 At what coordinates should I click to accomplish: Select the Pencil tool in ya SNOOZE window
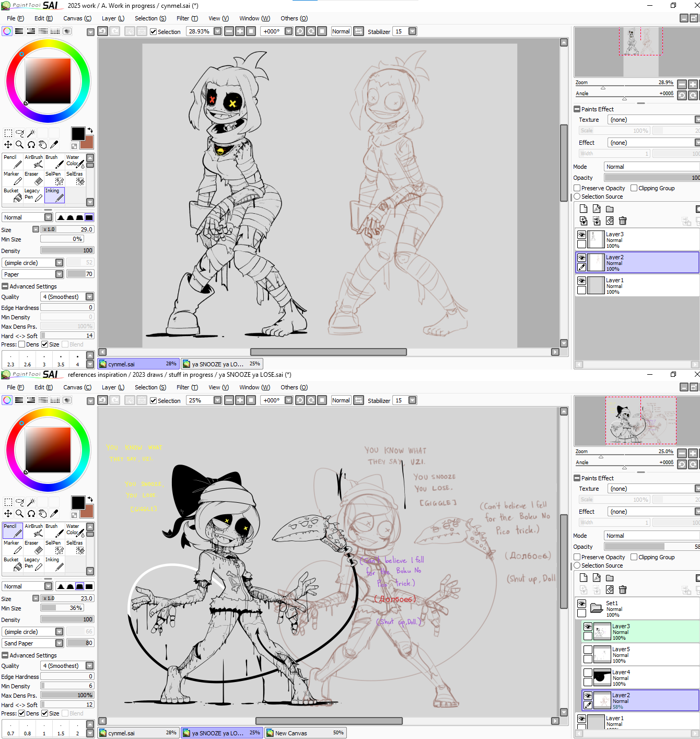click(13, 530)
